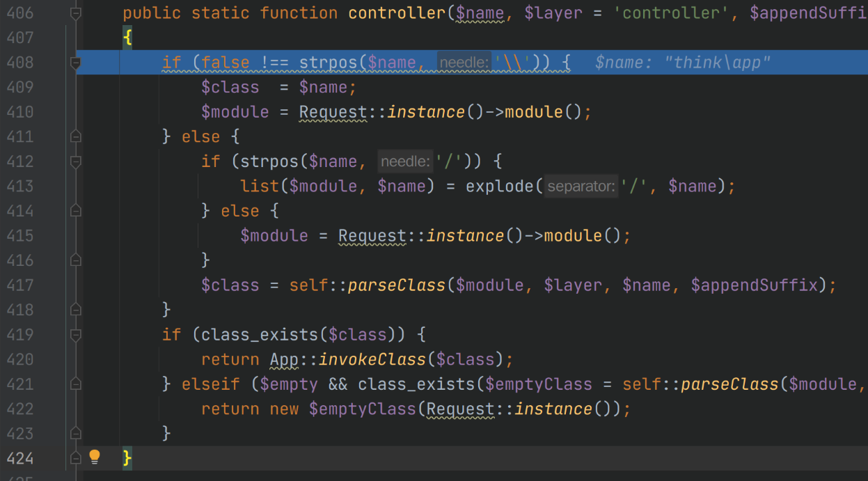Collapse the controller function fold marker on line 406
The height and width of the screenshot is (481, 868).
coord(76,13)
